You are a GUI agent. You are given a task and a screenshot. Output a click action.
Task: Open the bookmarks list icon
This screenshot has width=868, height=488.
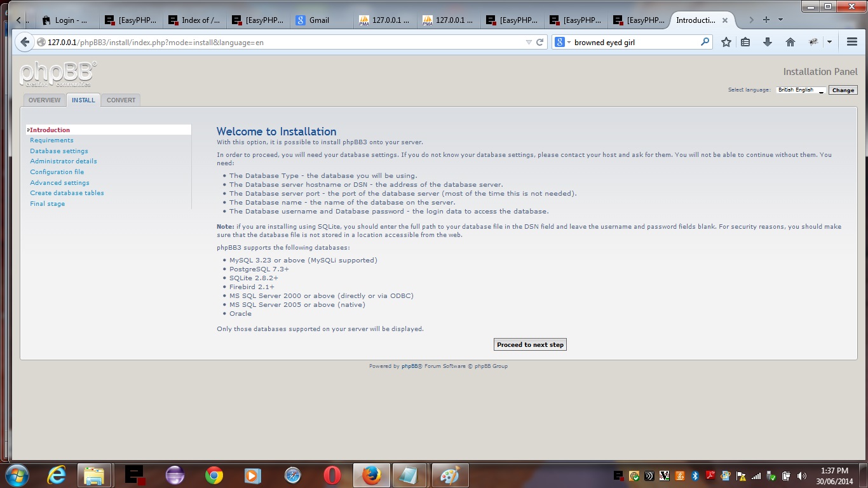coord(746,42)
